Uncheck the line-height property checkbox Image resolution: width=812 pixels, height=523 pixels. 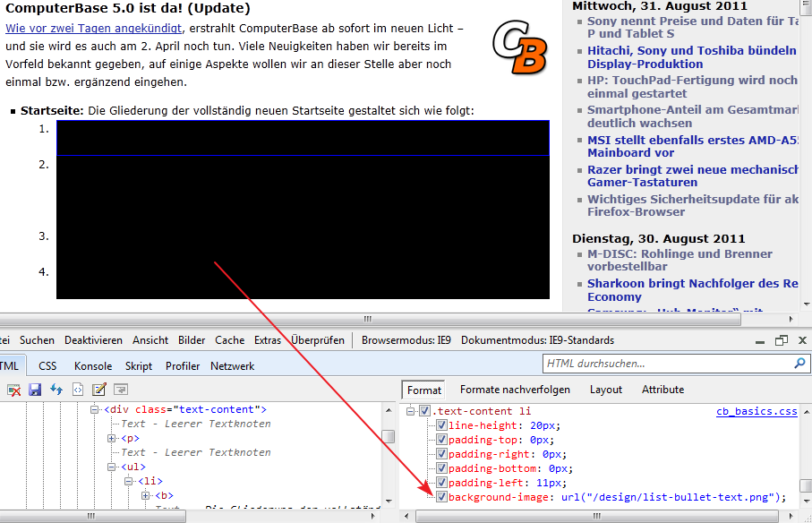(441, 425)
